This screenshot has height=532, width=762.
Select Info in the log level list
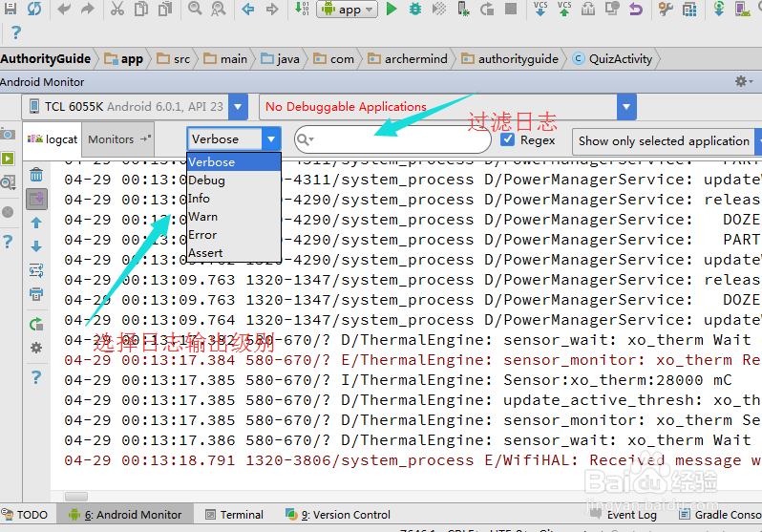click(x=234, y=199)
